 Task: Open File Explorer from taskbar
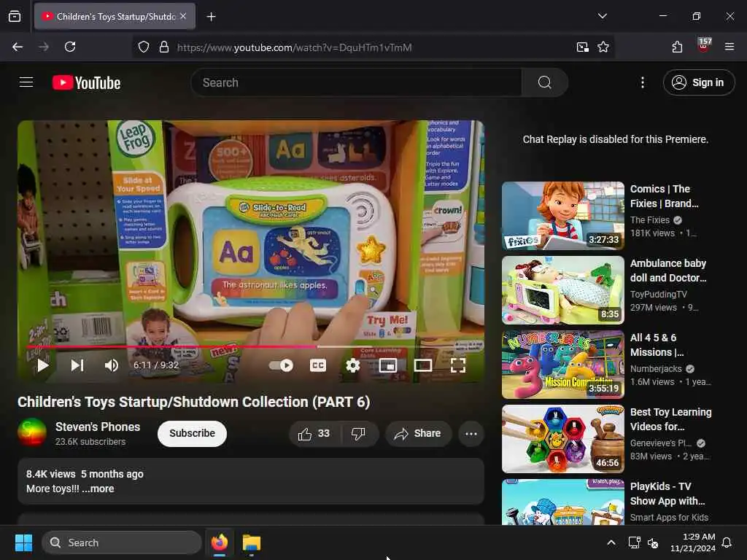(252, 542)
